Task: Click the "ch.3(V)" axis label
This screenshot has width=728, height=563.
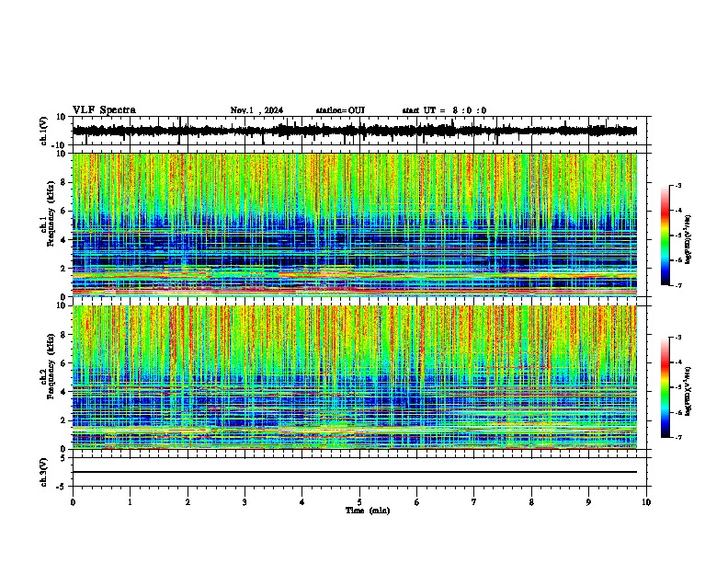Action: click(x=44, y=472)
